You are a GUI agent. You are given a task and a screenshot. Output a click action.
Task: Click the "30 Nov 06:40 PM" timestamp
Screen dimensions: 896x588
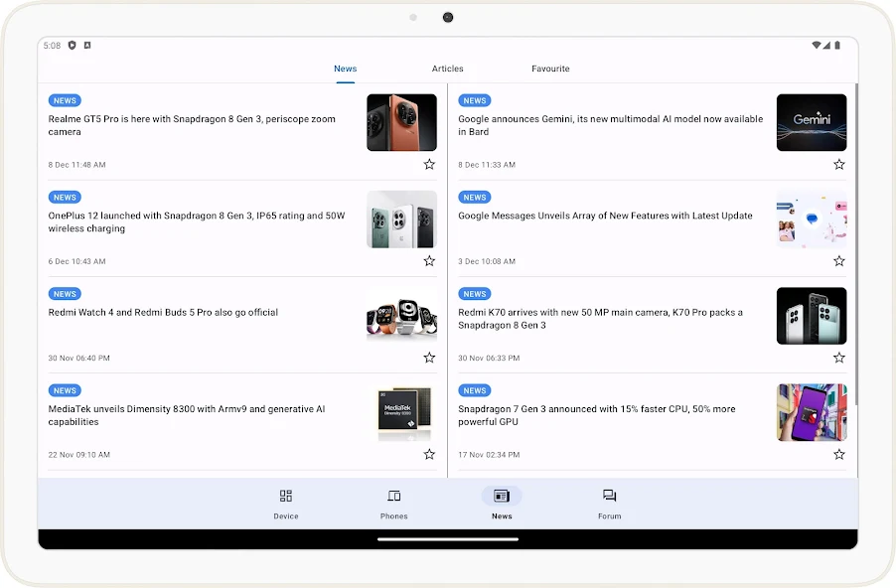78,358
